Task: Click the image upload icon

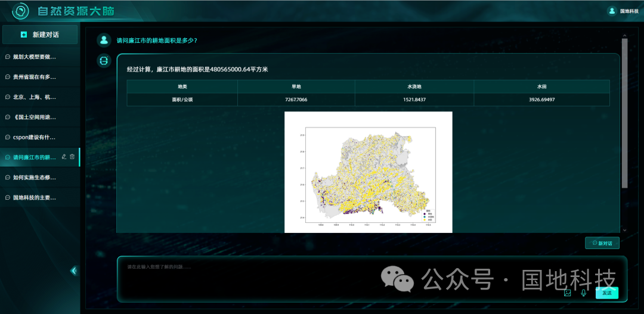Action: (568, 293)
